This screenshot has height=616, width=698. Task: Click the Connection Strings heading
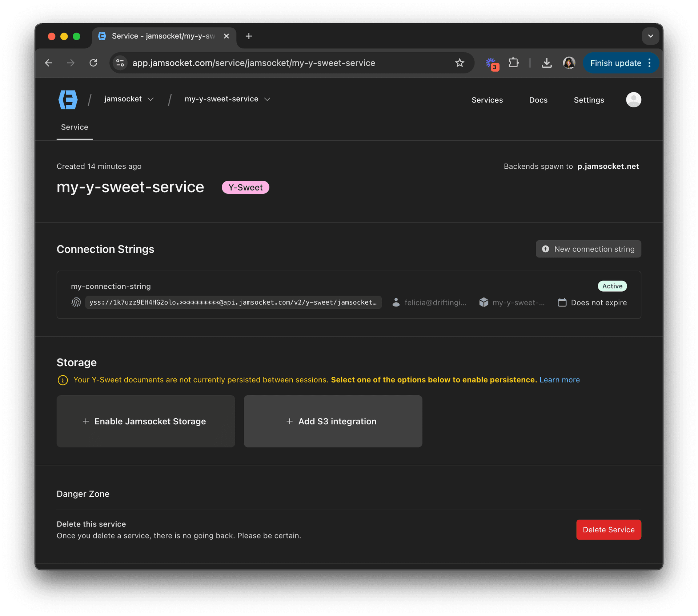[x=105, y=249]
